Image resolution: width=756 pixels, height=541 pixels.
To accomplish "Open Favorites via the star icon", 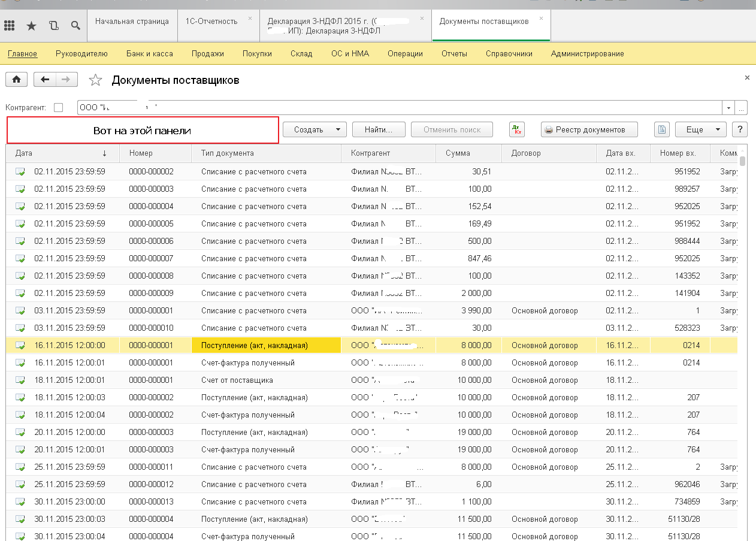I will point(31,26).
